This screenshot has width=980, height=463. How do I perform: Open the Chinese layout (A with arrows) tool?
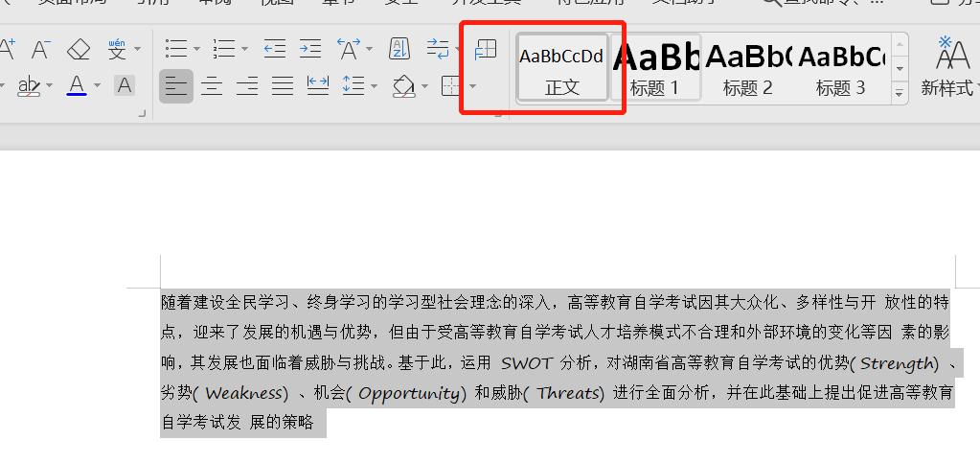tap(349, 49)
